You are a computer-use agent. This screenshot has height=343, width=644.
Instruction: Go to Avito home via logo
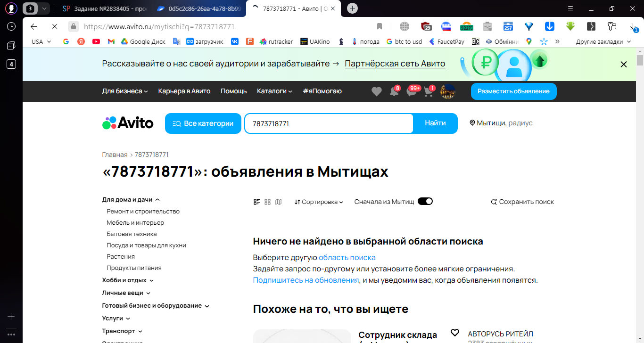tap(128, 123)
